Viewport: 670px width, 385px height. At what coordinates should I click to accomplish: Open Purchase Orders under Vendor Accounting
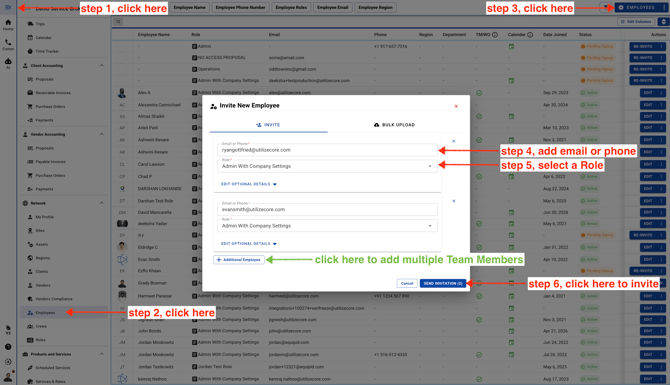[x=50, y=175]
